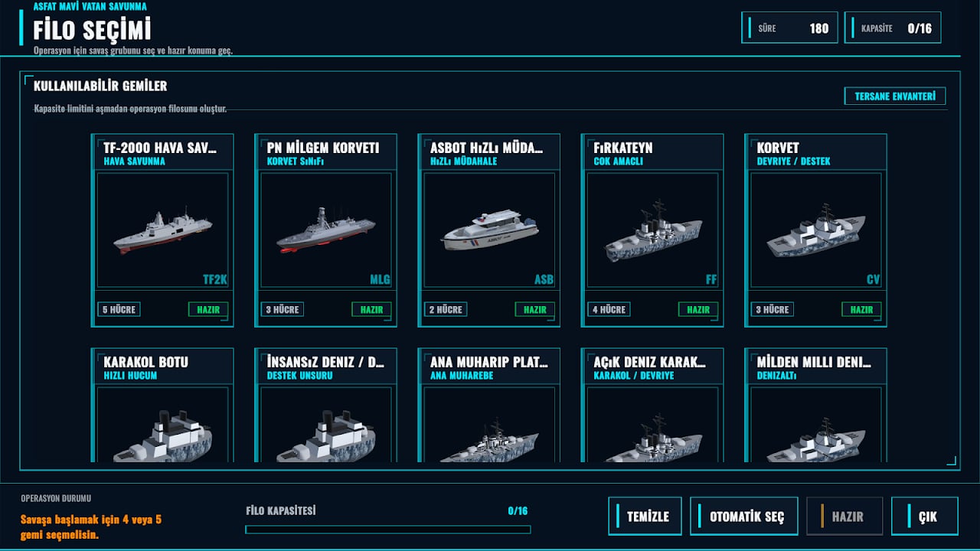Exit with the Çık button
Screen dimensions: 980x551
click(x=924, y=517)
